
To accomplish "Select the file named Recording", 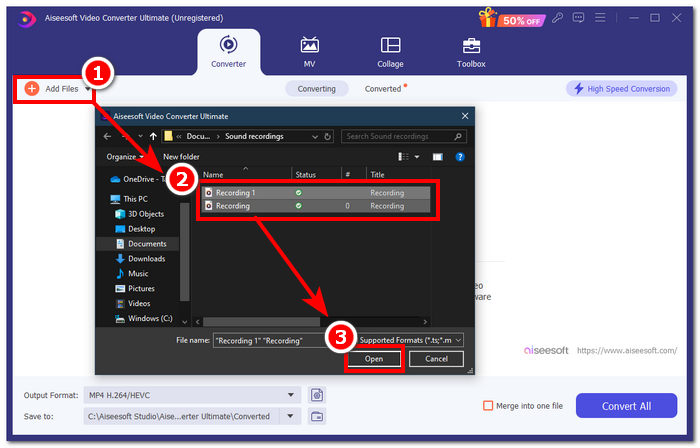I will click(316, 206).
